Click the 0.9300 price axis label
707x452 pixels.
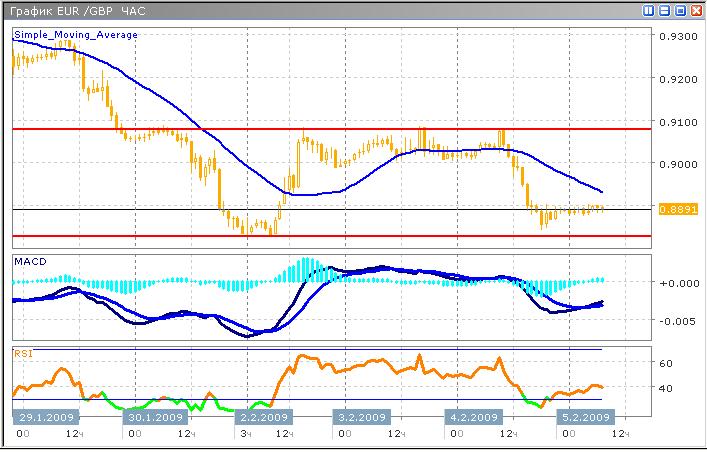point(677,36)
